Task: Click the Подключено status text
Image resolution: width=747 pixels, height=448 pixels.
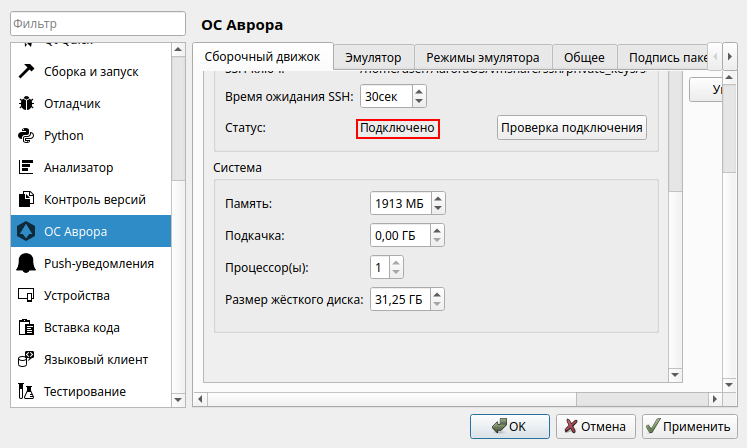Action: pos(397,128)
